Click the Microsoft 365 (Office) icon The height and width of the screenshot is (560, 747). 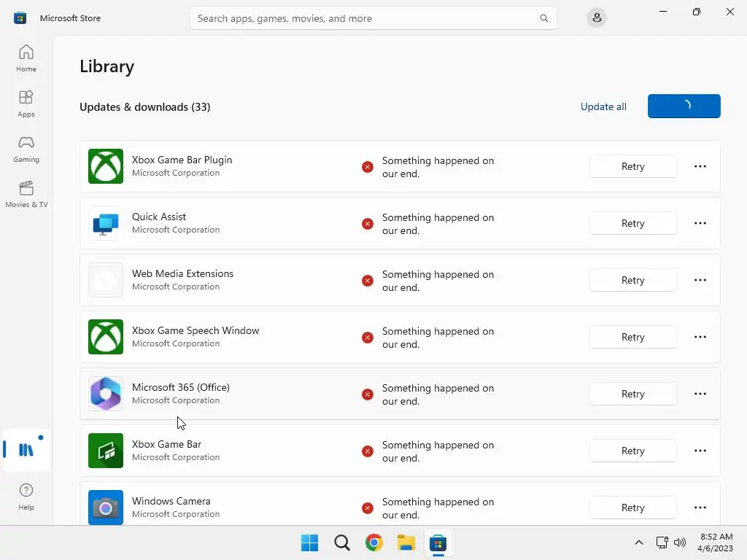click(106, 394)
